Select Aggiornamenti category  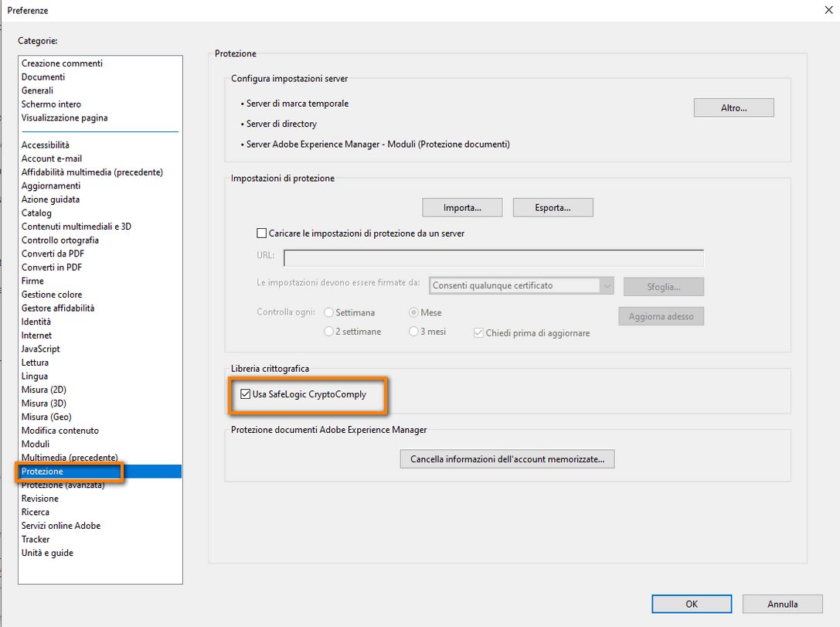51,186
